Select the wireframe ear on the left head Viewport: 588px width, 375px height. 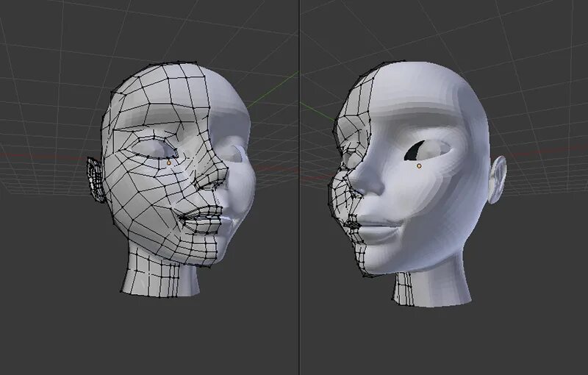(96, 179)
